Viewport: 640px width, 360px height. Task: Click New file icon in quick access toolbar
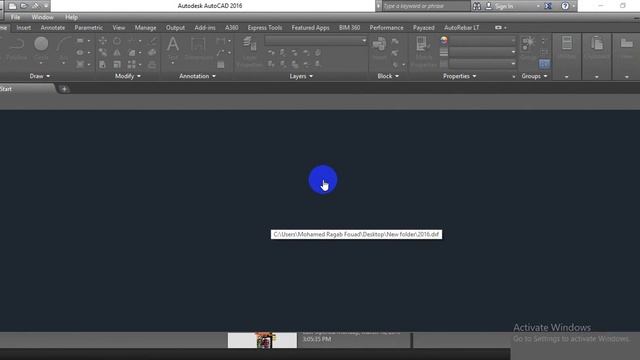[12, 6]
